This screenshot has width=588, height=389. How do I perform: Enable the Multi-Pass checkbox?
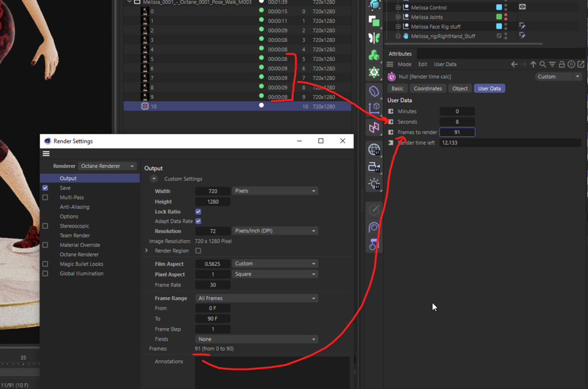(46, 198)
